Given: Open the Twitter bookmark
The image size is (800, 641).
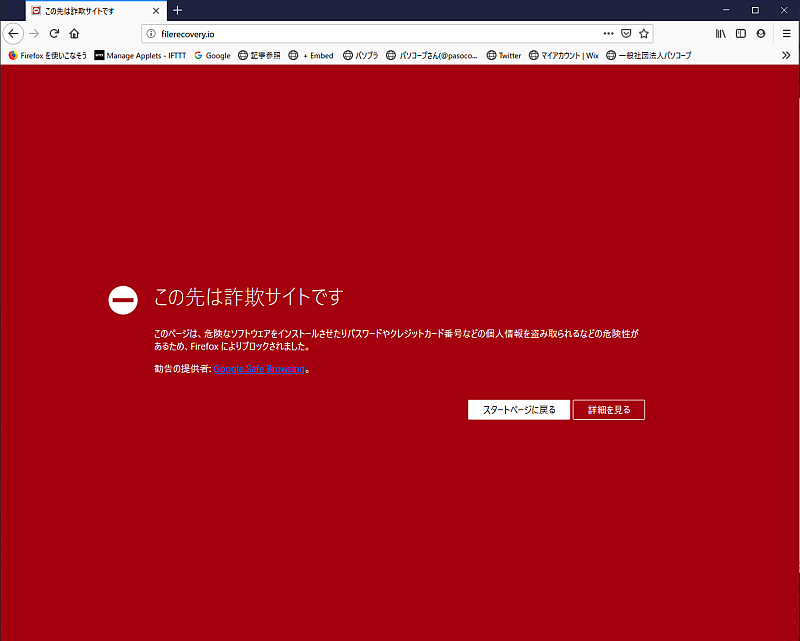Looking at the screenshot, I should pos(504,55).
